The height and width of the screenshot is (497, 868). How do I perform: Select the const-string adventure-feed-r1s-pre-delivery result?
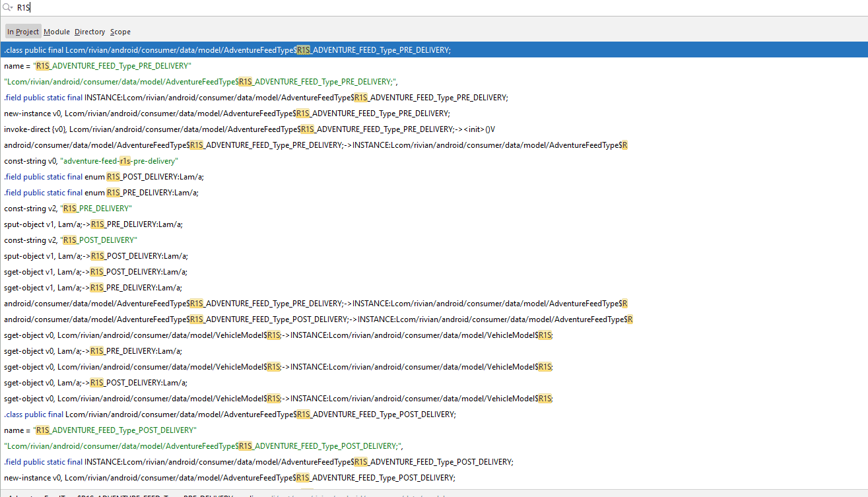pyautogui.click(x=434, y=161)
